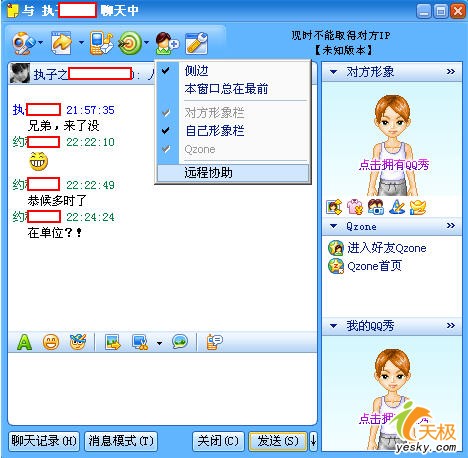
Task: Click the wrench application settings icon
Action: coord(197,43)
